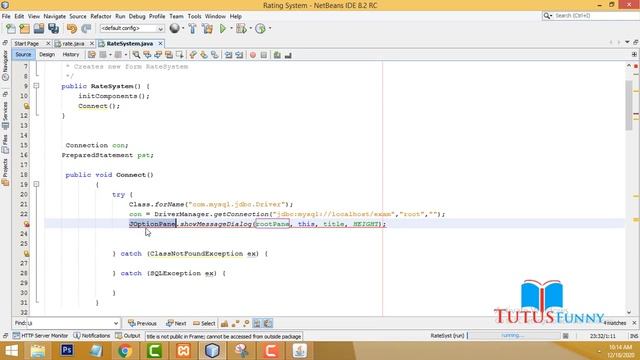The image size is (640, 360).
Task: Open the File menu
Action: 6,16
